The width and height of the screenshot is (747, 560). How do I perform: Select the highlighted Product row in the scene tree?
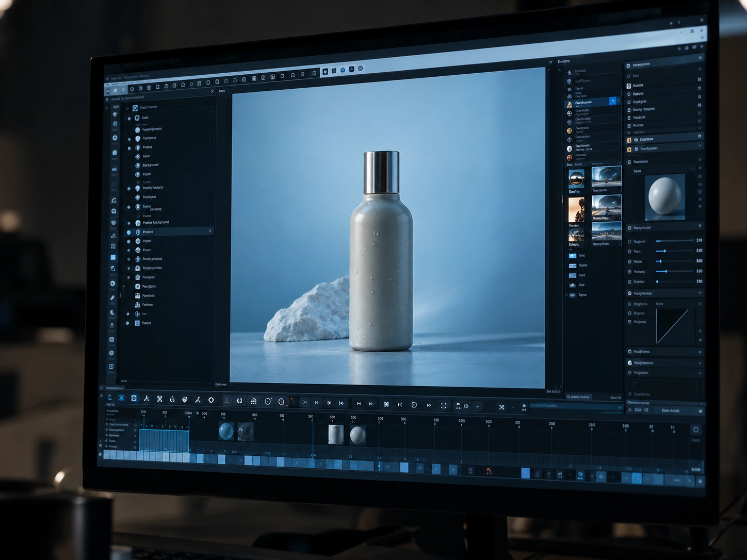pos(169,232)
